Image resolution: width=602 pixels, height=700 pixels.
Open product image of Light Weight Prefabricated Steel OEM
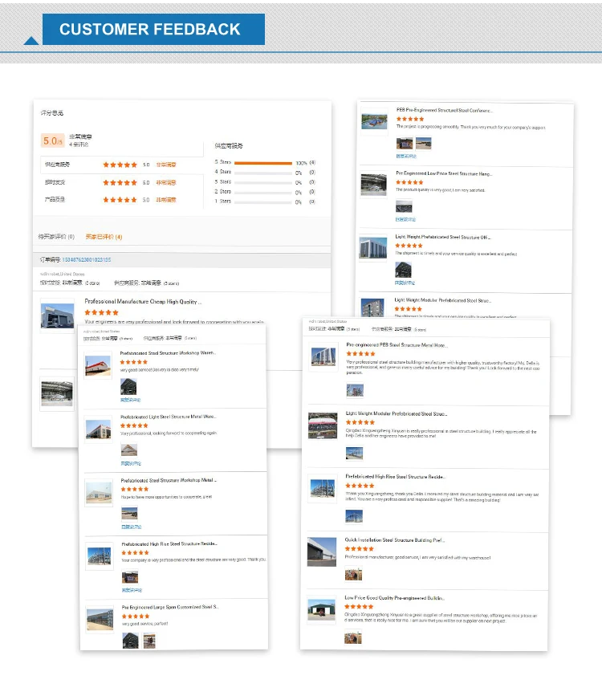373,248
